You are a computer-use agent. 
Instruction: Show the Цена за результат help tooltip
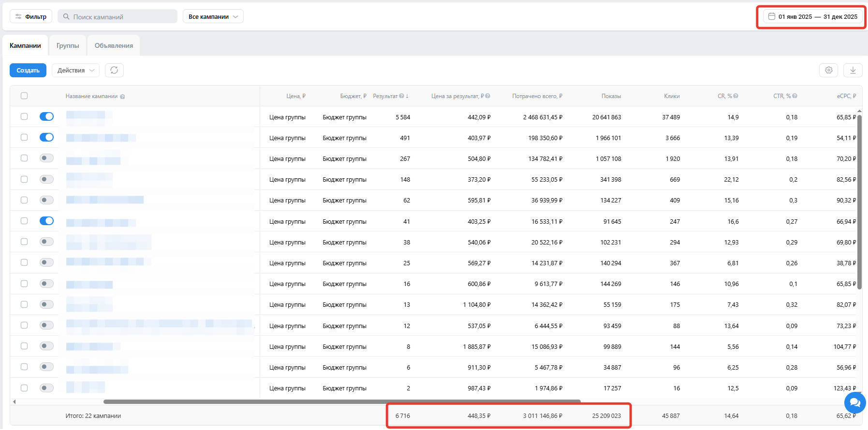488,96
